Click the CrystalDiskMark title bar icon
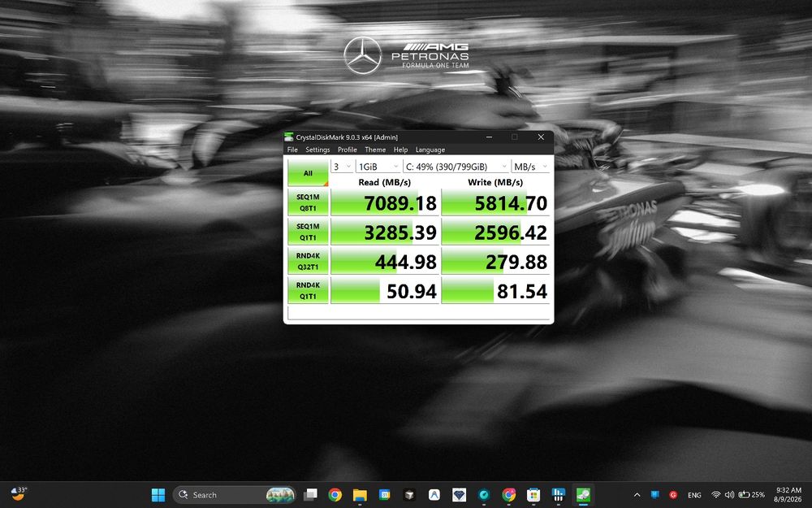Viewport: 812px width, 508px height. (x=289, y=137)
